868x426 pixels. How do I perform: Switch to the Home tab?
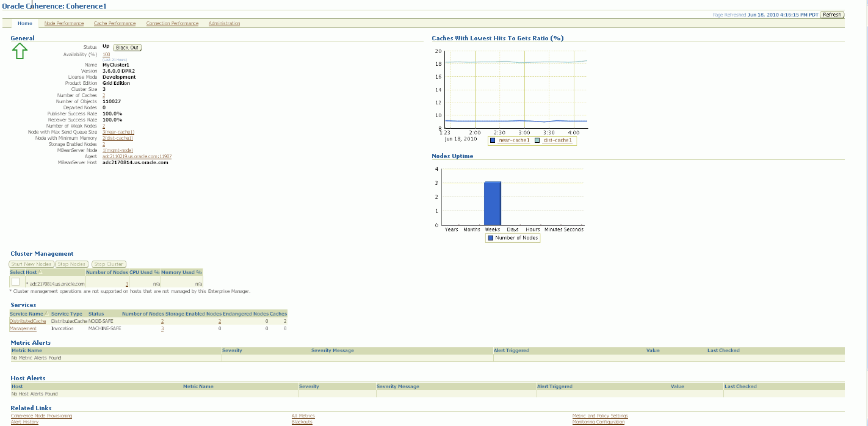(x=25, y=24)
